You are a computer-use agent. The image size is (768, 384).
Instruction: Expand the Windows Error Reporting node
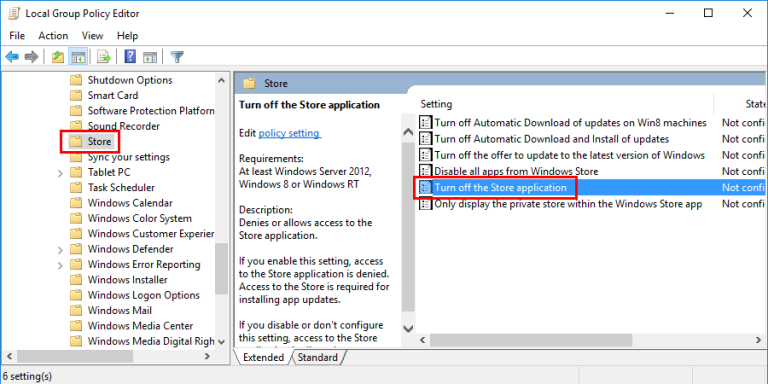tap(60, 265)
